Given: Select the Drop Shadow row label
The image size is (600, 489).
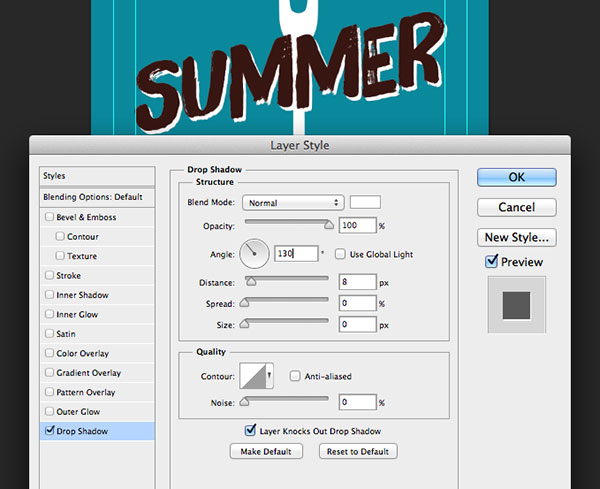Looking at the screenshot, I should [x=82, y=431].
